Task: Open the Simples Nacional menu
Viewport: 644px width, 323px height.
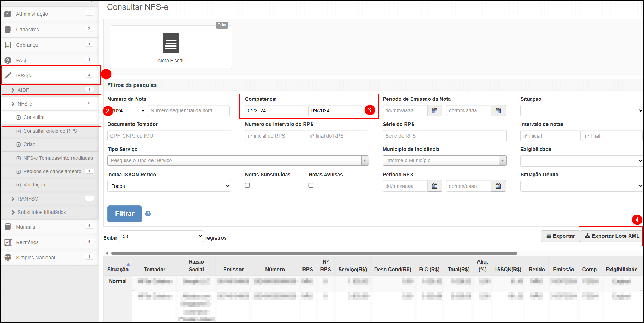Action: pyautogui.click(x=50, y=258)
